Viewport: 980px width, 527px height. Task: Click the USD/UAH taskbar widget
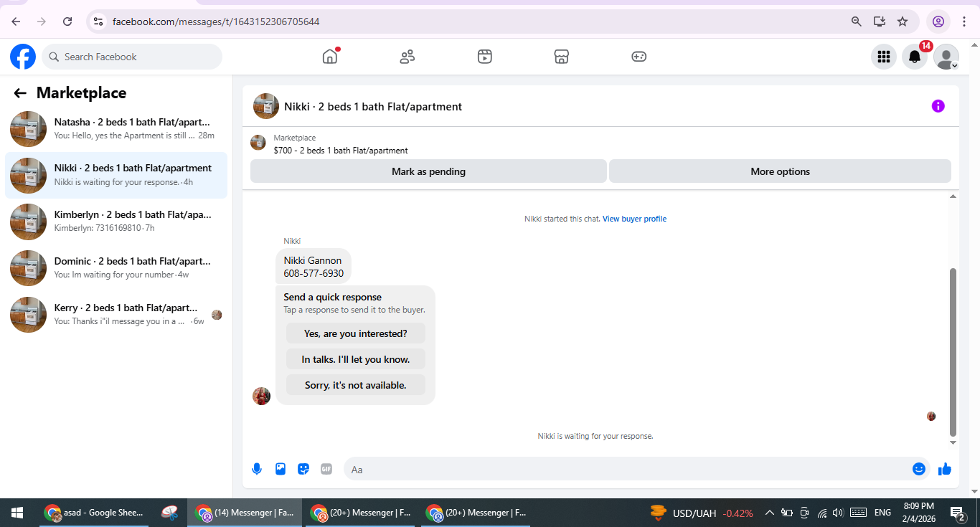702,513
